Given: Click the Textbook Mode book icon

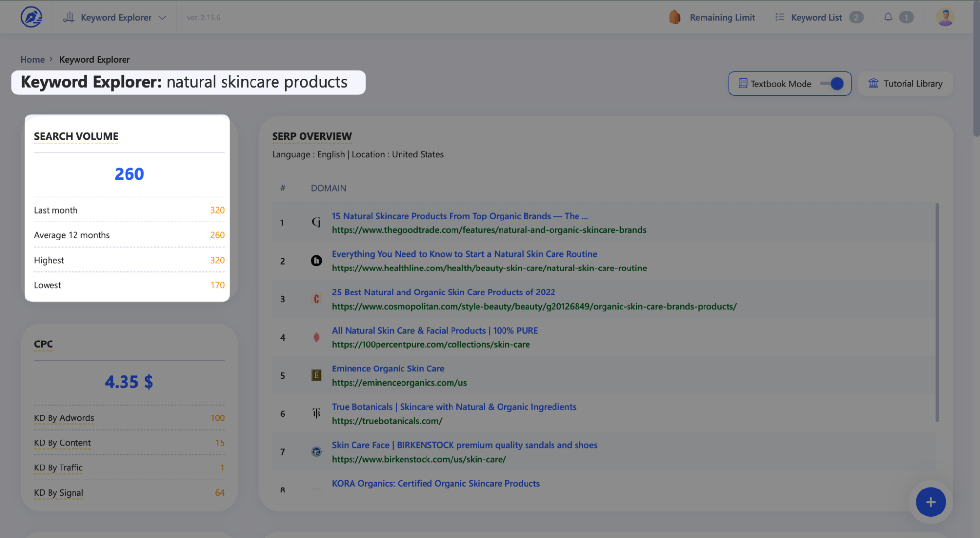Looking at the screenshot, I should [743, 83].
